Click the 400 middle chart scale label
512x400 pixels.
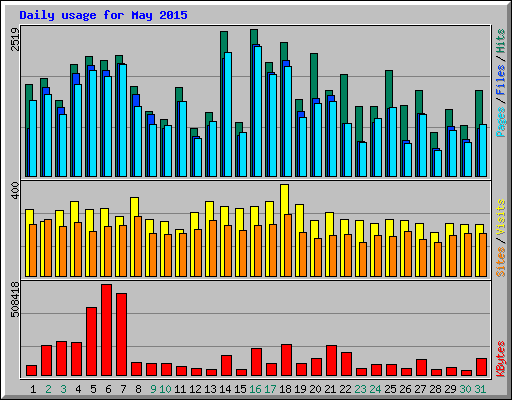pos(15,191)
